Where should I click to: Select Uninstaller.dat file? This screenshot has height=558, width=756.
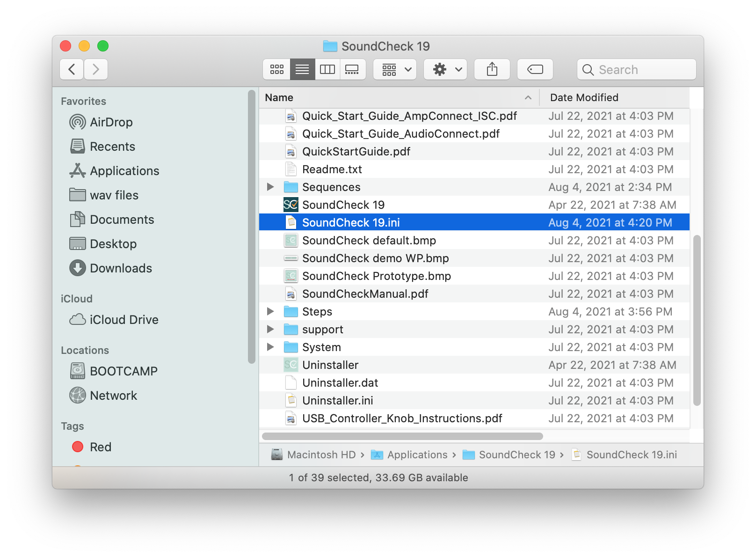474,382
